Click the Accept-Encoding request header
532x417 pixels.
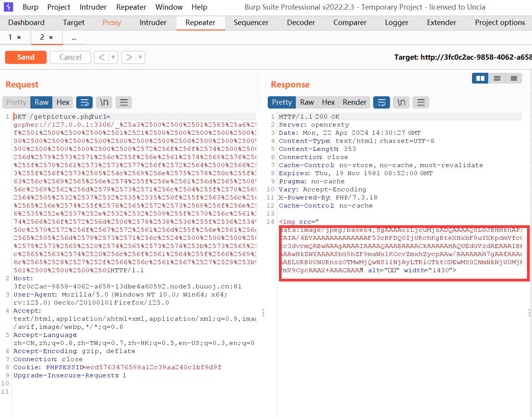(74, 351)
